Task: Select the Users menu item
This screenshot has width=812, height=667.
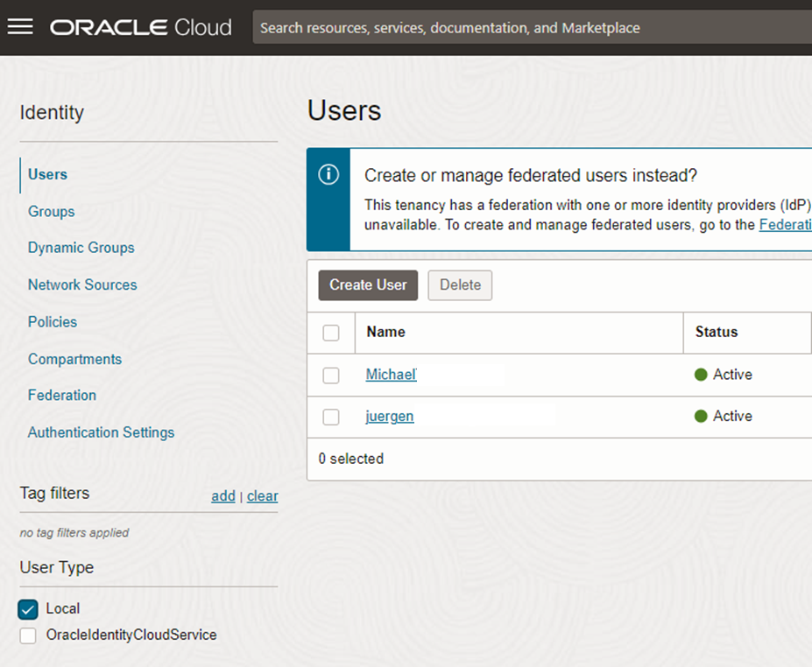Action: (47, 174)
